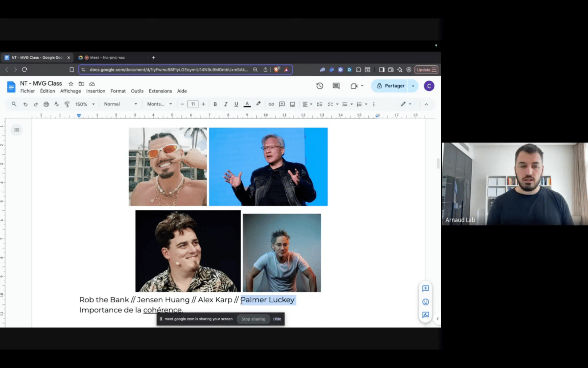Open the 150% zoom dropdown

click(x=85, y=104)
